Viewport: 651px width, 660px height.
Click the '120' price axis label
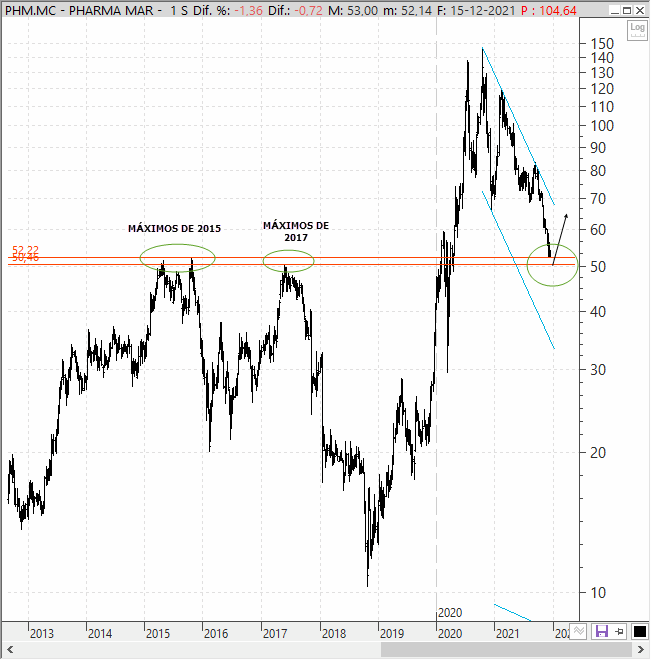(x=602, y=89)
